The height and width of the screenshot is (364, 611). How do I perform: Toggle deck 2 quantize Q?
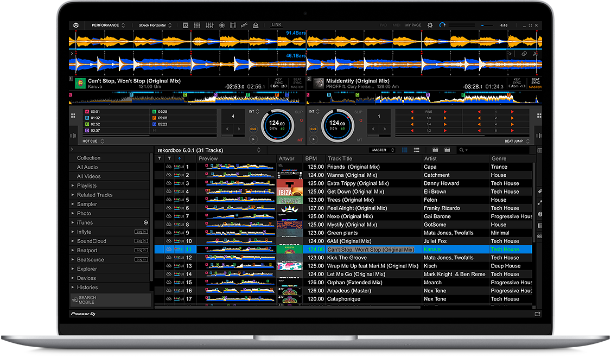click(x=361, y=120)
